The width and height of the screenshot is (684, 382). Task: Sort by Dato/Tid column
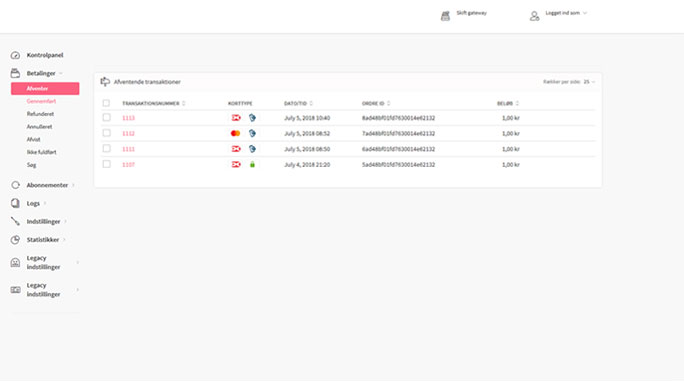point(298,103)
